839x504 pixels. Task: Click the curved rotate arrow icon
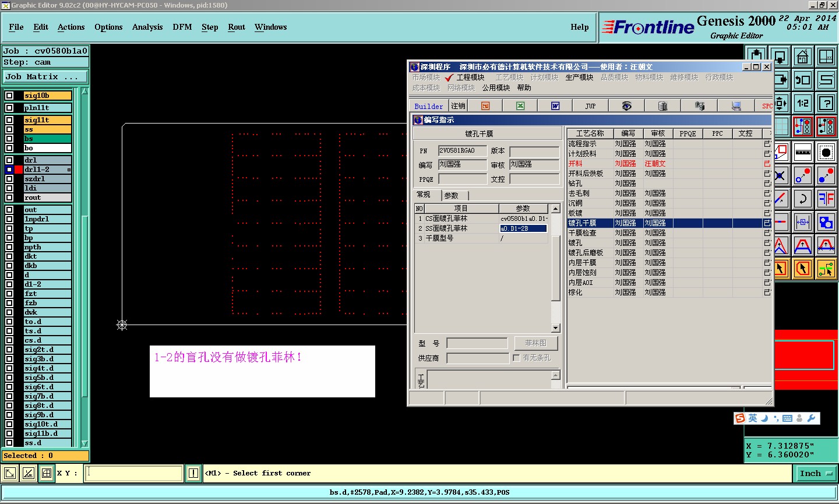(803, 199)
